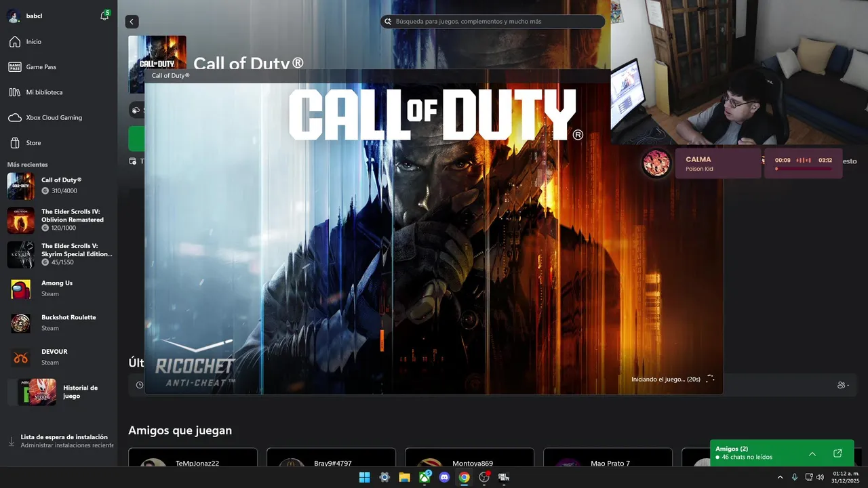Open the taskbar clock and date
The image size is (868, 488).
[846, 477]
